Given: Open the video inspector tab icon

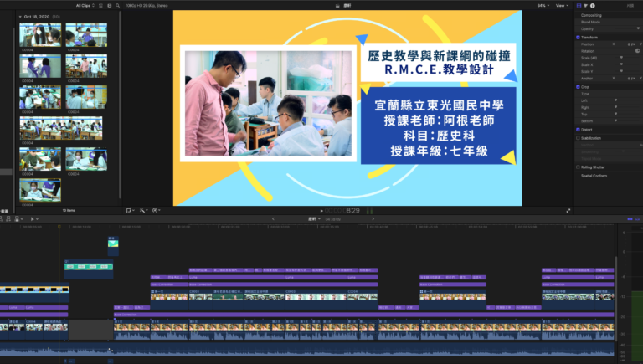Looking at the screenshot, I should 579,5.
